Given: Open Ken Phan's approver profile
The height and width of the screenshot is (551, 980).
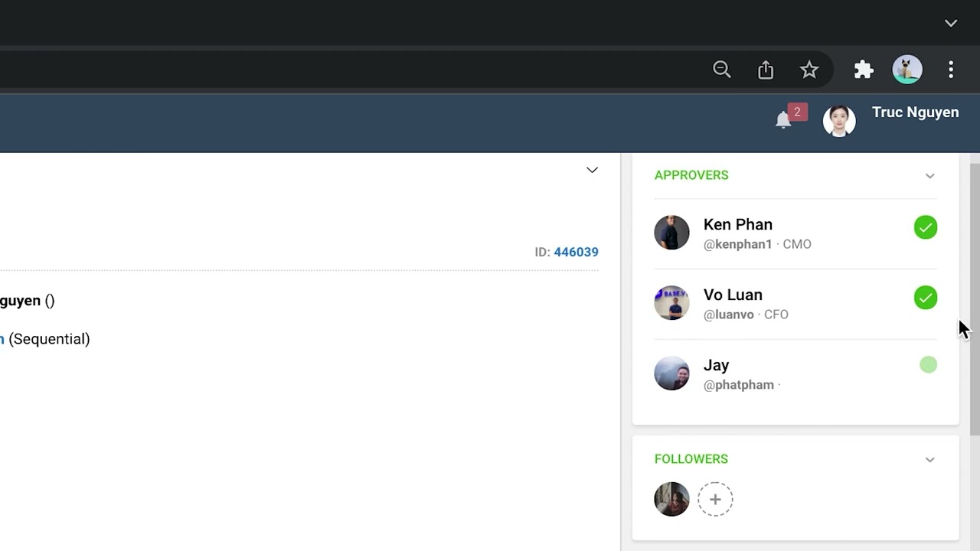Looking at the screenshot, I should pyautogui.click(x=737, y=224).
